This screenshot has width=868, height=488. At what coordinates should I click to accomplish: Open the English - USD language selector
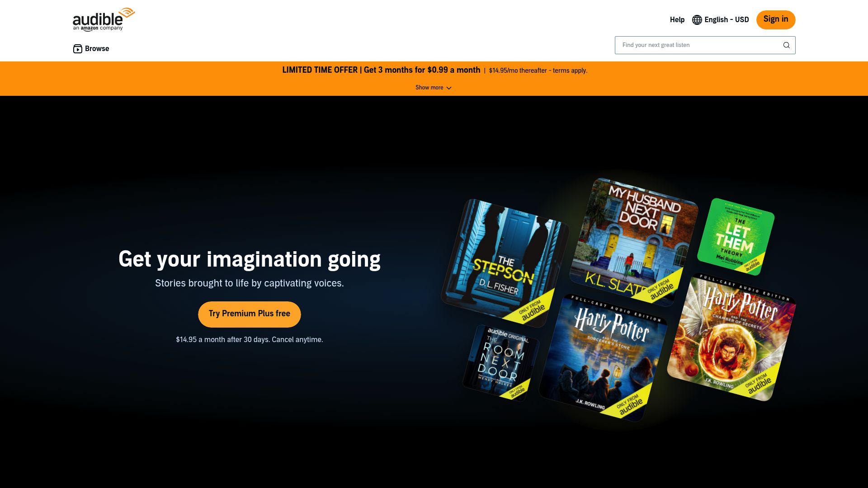click(726, 19)
